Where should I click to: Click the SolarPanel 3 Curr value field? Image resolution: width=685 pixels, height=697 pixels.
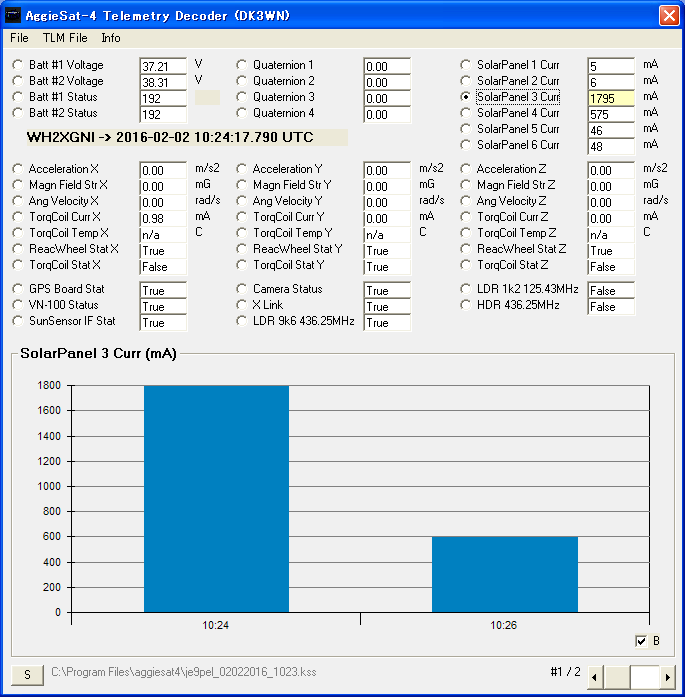611,98
